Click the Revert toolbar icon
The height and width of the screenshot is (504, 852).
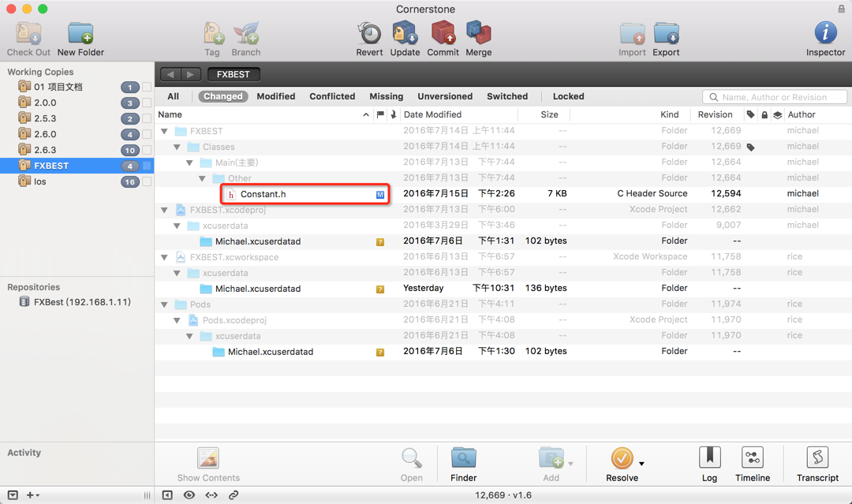369,34
